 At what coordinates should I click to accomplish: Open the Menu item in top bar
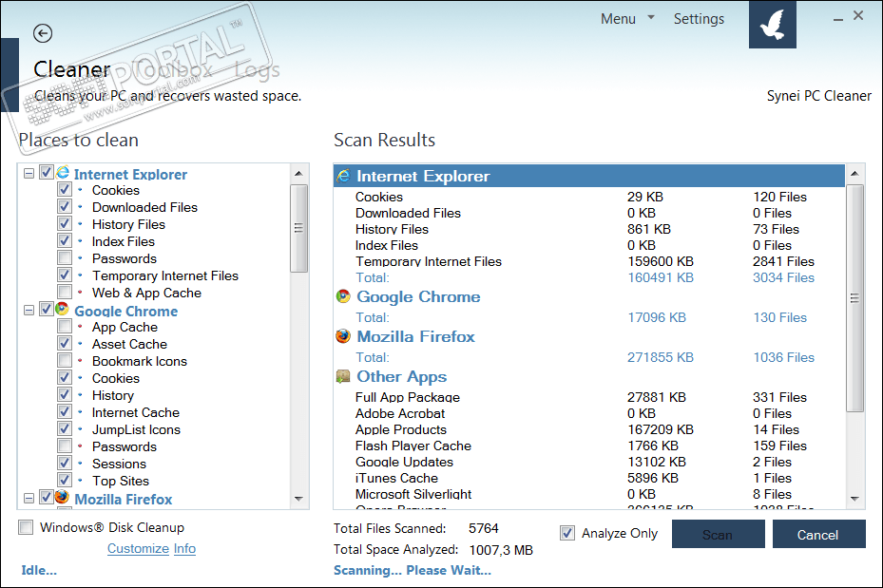click(618, 19)
